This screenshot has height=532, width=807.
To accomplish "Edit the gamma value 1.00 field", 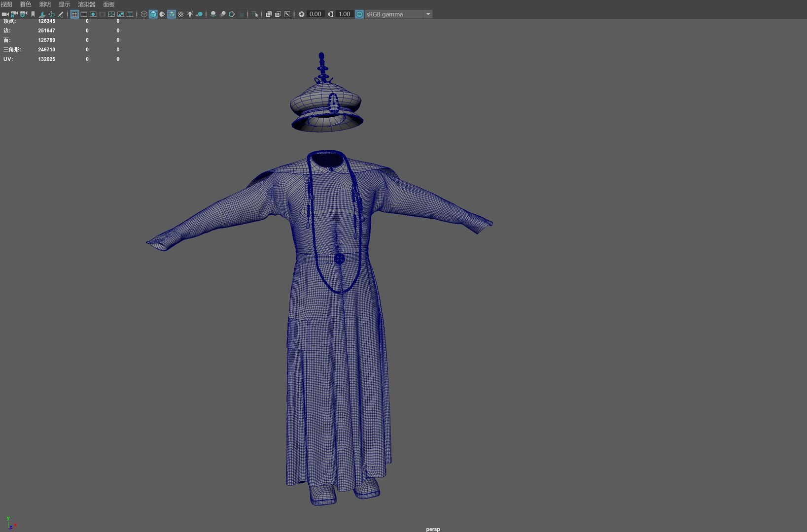I will point(344,14).
